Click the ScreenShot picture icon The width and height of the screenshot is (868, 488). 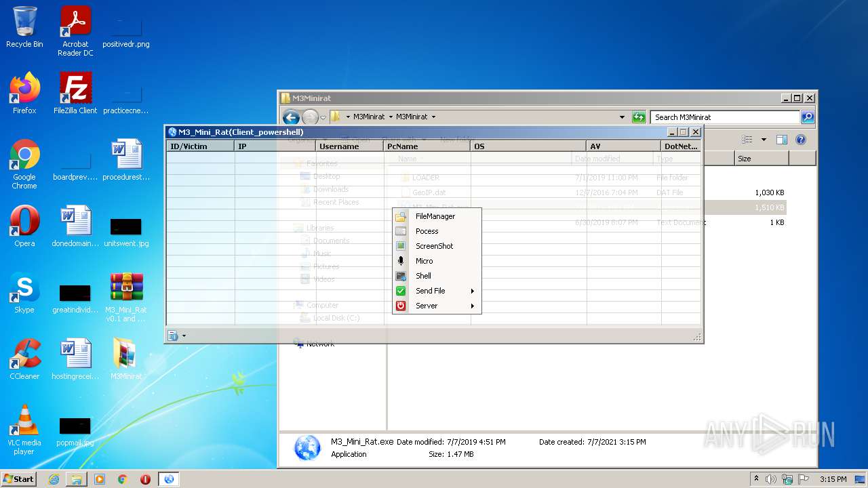[401, 246]
